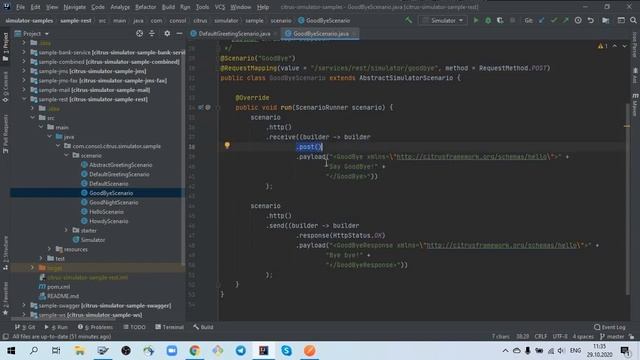640x360 pixels.
Task: Click the rollback undo icon
Action: pyautogui.click(x=591, y=20)
